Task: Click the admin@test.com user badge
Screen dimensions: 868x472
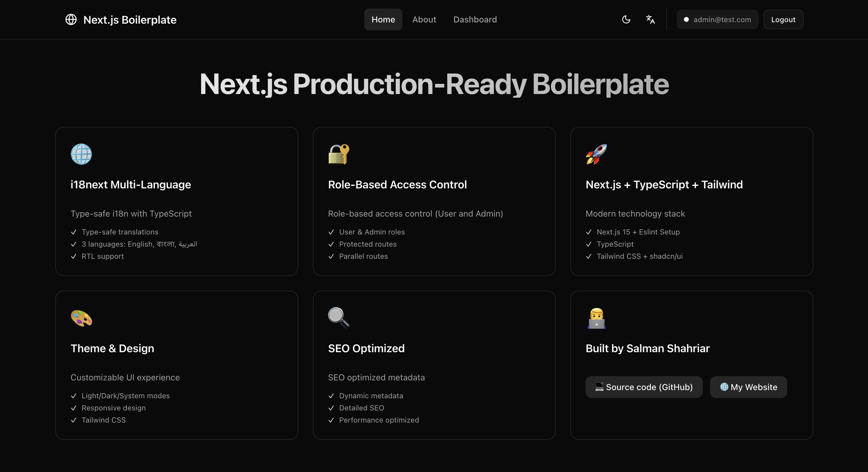Action: coord(717,19)
